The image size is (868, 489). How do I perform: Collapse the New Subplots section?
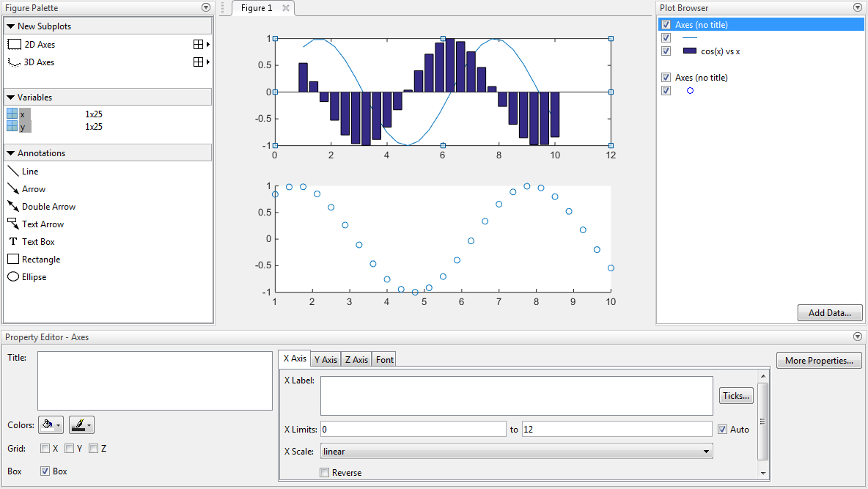pos(10,26)
